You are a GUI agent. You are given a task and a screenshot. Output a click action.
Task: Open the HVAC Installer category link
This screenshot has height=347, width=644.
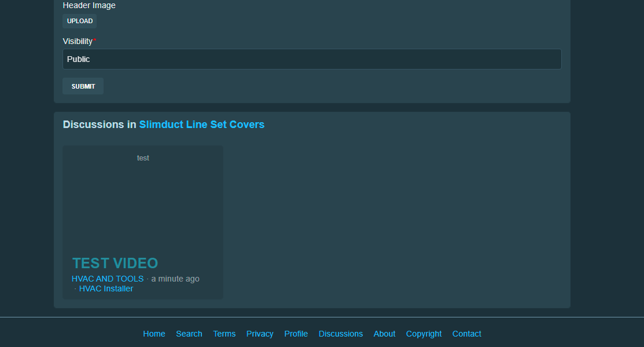(106, 288)
